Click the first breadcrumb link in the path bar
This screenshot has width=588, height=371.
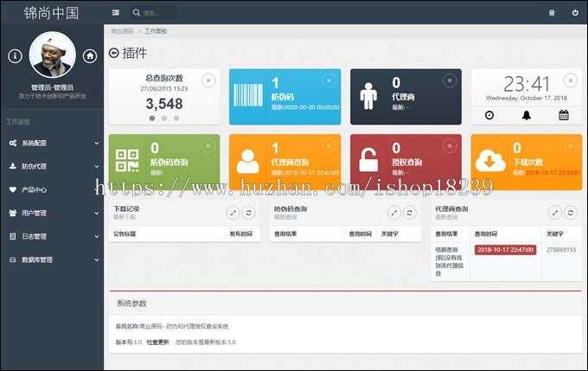122,31
